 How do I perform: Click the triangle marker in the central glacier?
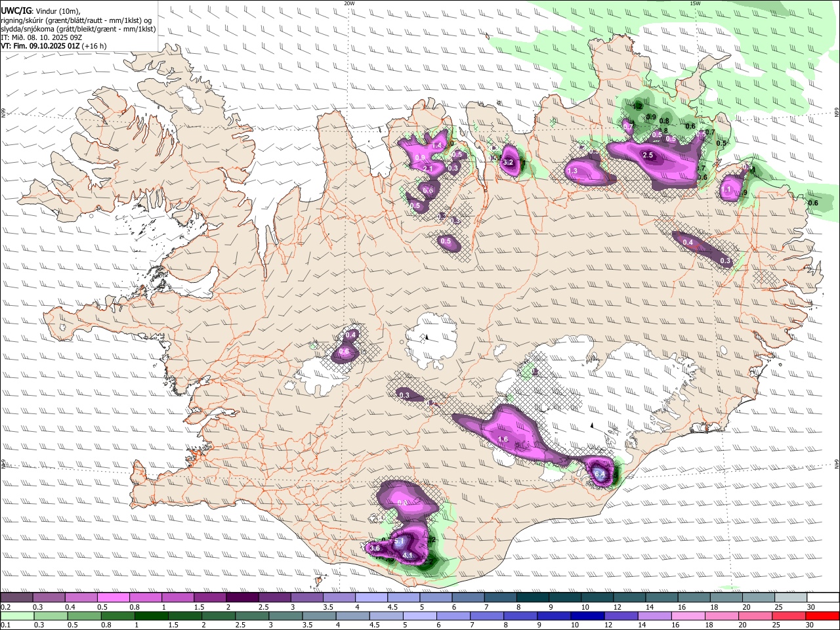click(x=426, y=337)
